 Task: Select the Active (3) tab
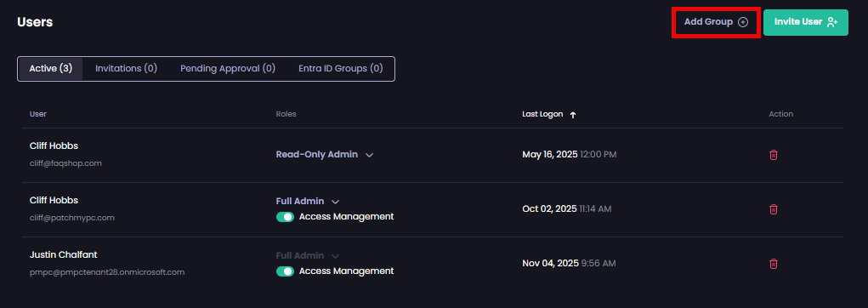(50, 69)
